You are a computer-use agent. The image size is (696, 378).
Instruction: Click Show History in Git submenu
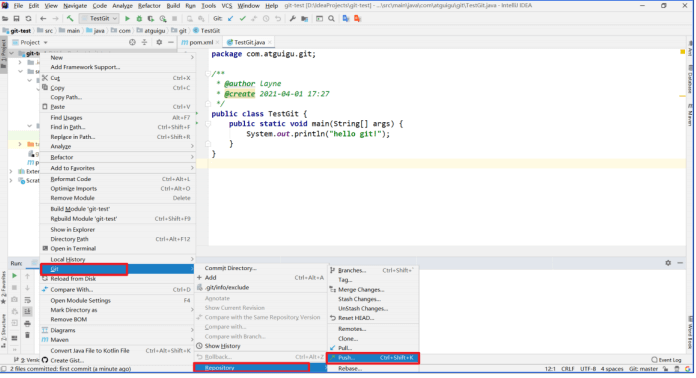tap(261, 346)
